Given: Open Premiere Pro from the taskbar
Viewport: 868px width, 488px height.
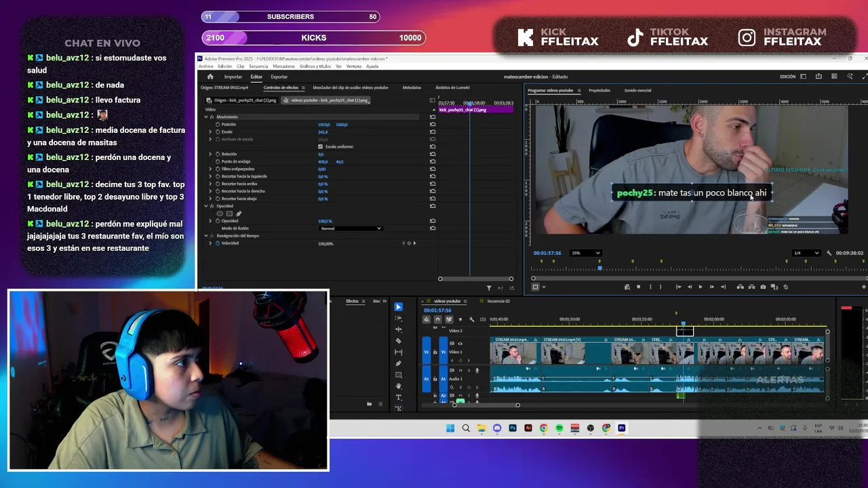Looking at the screenshot, I should click(621, 428).
